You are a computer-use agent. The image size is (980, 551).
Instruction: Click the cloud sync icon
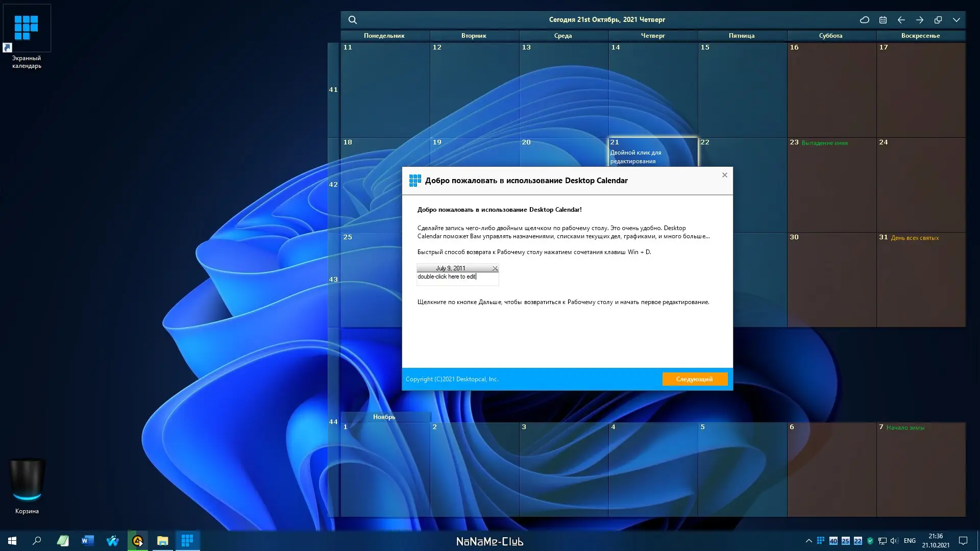pos(865,20)
